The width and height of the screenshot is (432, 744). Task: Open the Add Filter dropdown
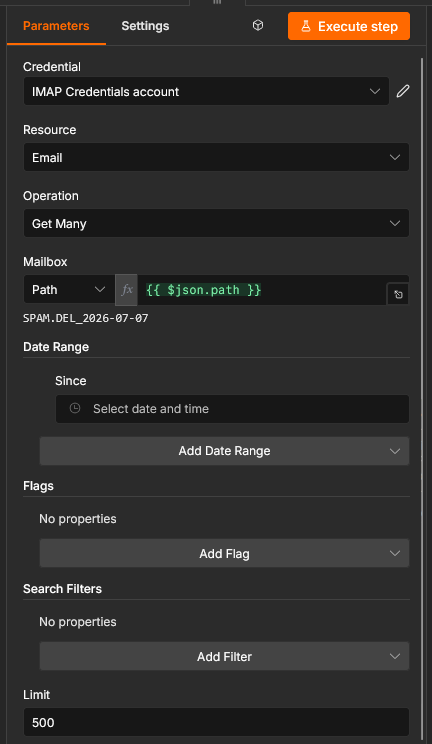coord(224,656)
